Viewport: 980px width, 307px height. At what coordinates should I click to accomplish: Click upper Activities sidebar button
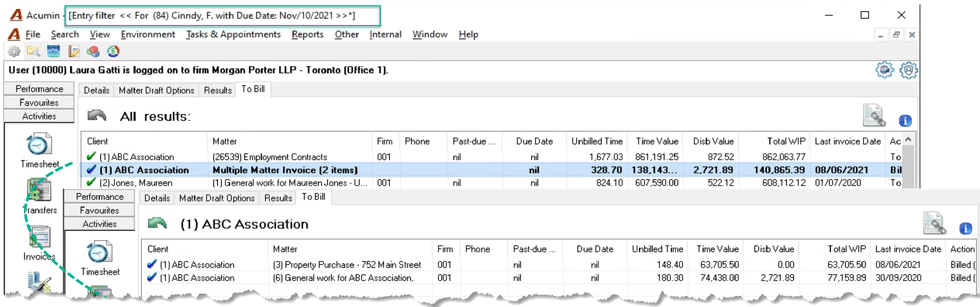click(x=39, y=116)
